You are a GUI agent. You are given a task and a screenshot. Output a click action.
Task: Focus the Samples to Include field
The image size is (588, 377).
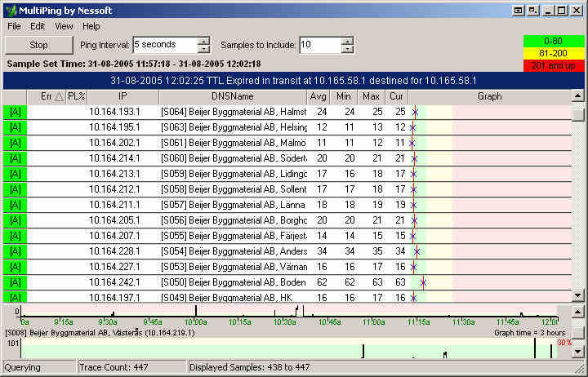(x=320, y=45)
